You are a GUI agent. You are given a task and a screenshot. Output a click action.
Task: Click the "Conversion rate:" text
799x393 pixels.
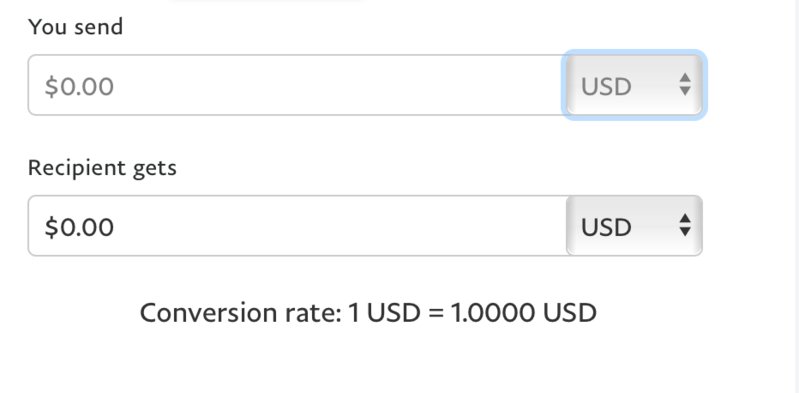[x=241, y=312]
